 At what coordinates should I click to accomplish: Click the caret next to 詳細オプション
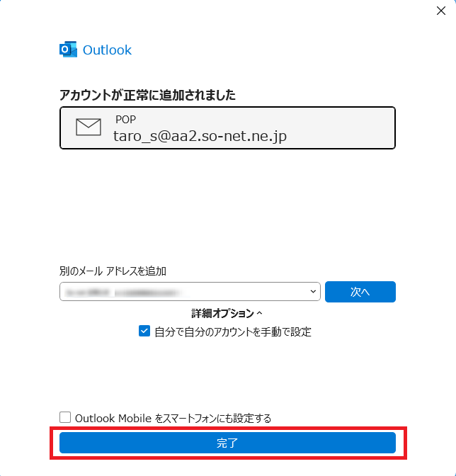tap(259, 313)
